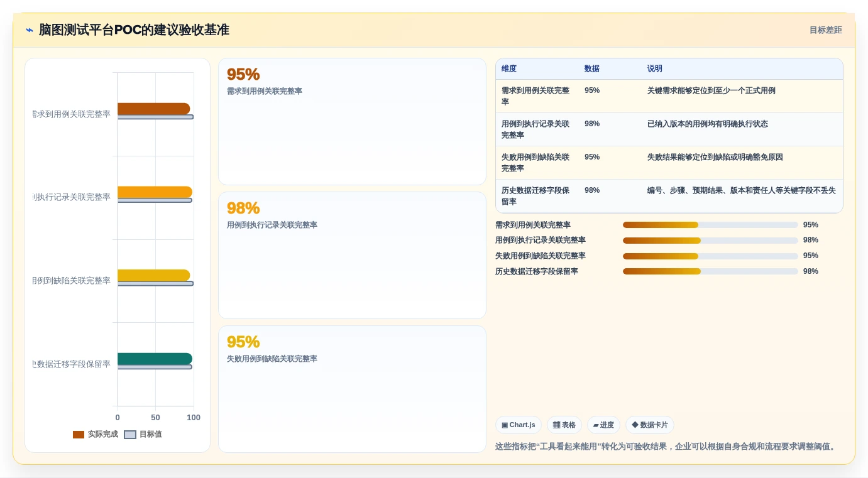This screenshot has height=478, width=868.
Task: Open the 95% card for 失败用例到缺陷关联完整率
Action: [x=352, y=389]
